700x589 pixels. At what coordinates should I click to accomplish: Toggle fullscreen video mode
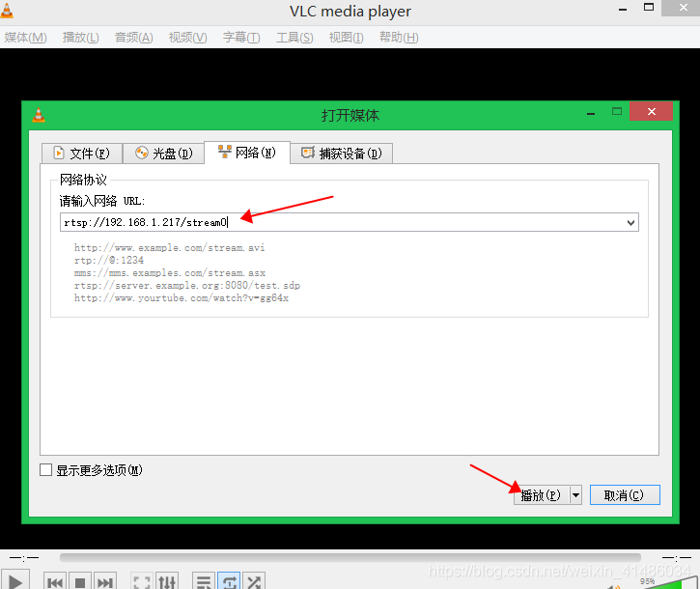click(142, 582)
